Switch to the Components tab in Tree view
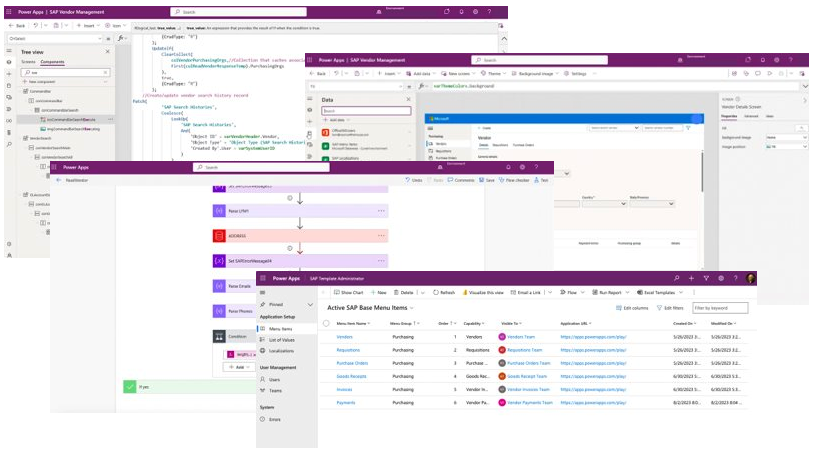Screen dimensions: 815x456 pos(52,62)
